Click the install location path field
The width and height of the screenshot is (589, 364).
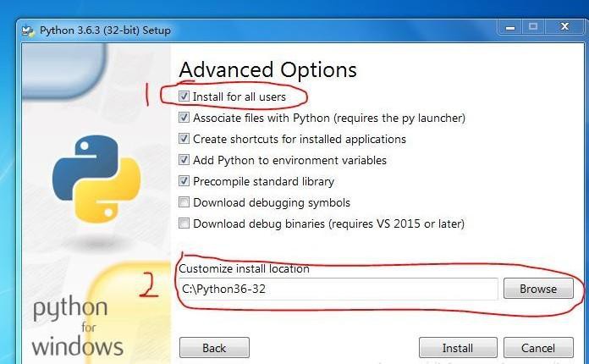pyautogui.click(x=338, y=289)
